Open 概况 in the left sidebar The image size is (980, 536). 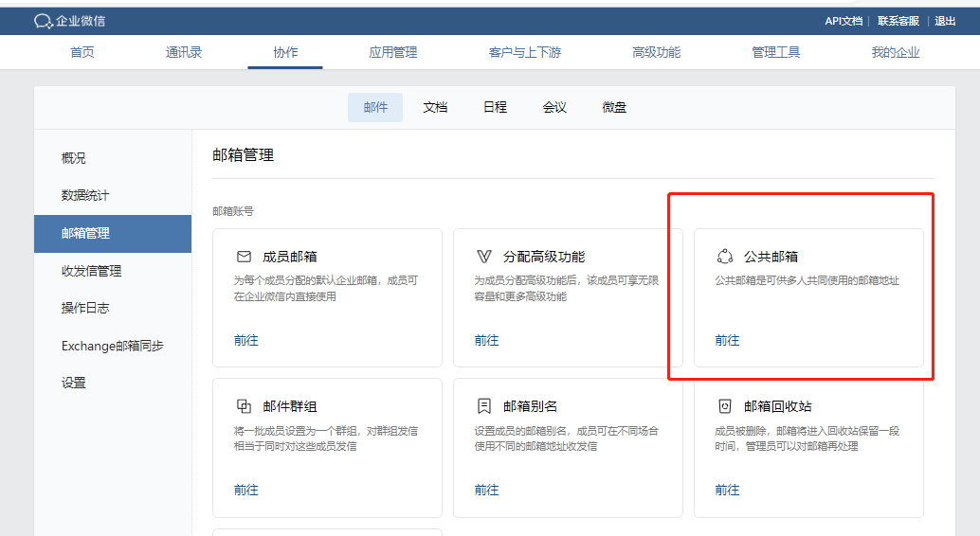74,158
